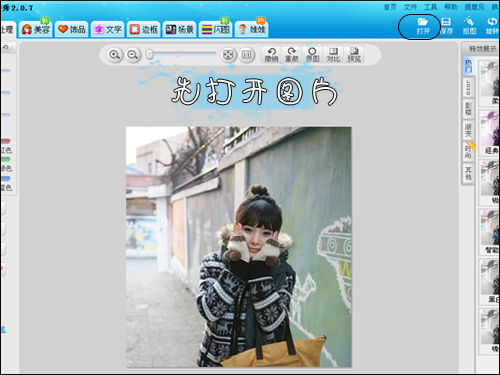
Task: Apply the first effect thumbnail in 热门
Action: tap(489, 84)
